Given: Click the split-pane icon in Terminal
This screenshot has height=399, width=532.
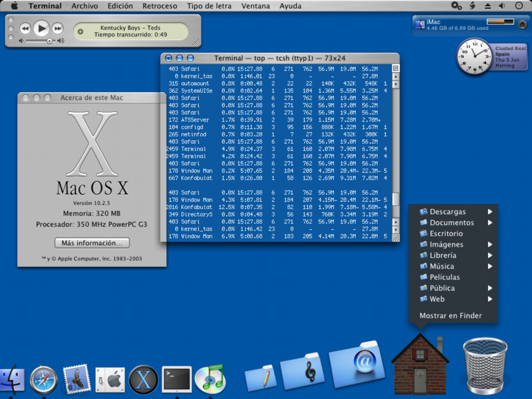Looking at the screenshot, I should pyautogui.click(x=395, y=69).
